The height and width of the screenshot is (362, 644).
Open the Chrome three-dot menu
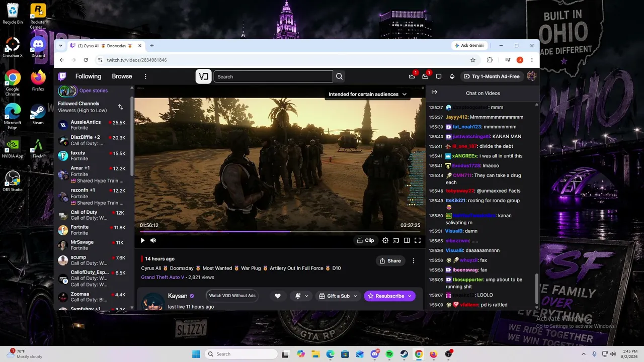[x=532, y=60]
